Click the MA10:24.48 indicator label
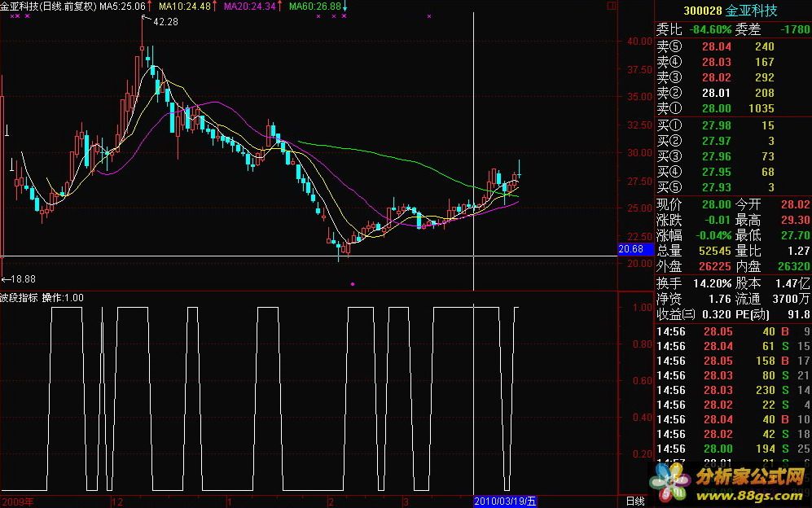812x508 pixels. pos(184,7)
